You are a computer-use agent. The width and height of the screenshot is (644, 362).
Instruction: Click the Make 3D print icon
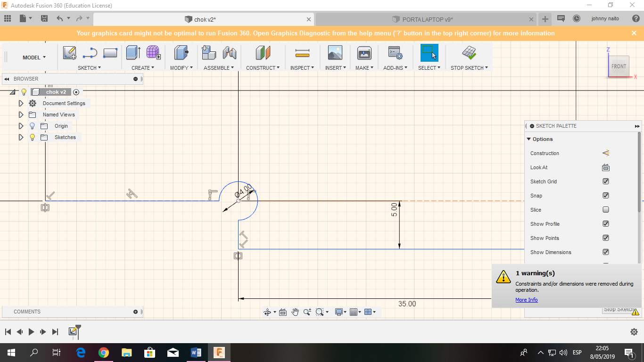[364, 53]
